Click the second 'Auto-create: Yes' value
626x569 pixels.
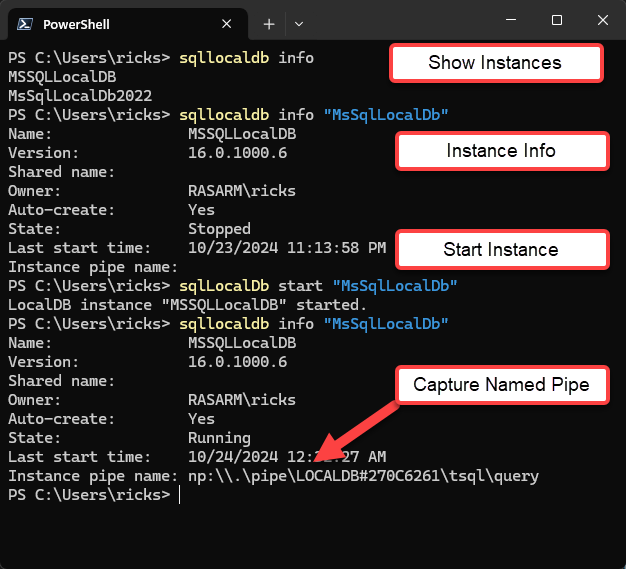(201, 419)
